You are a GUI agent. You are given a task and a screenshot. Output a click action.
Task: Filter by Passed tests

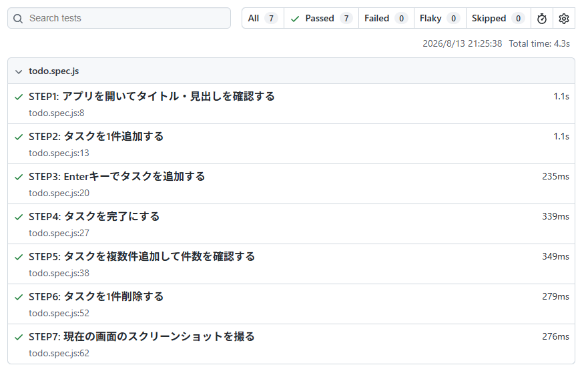pyautogui.click(x=322, y=19)
